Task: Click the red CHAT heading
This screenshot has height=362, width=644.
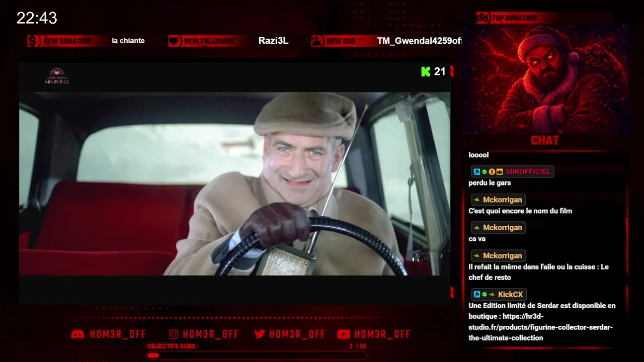Action: click(x=545, y=140)
